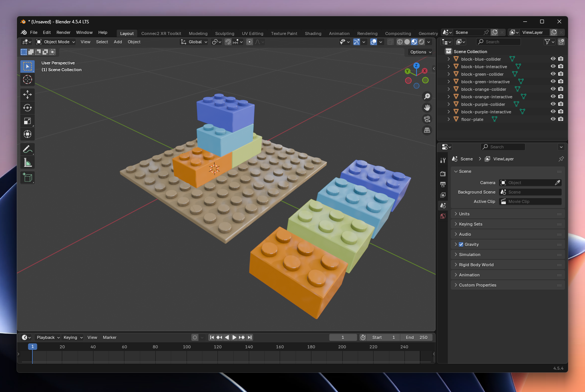Select the Move tool in the toolbar

28,94
